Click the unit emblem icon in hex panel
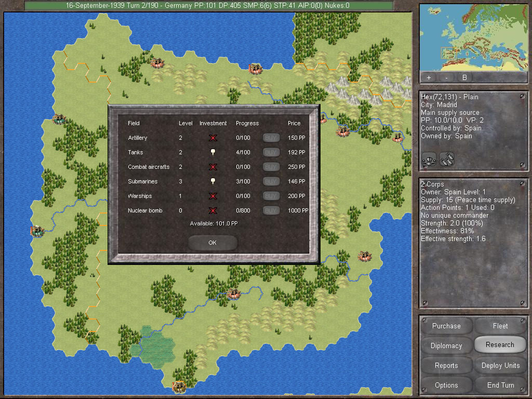 [x=429, y=159]
